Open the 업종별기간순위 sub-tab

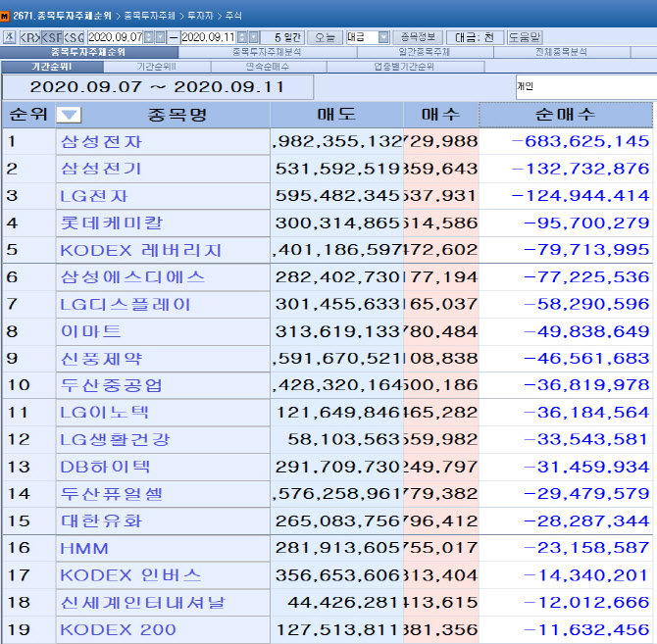coord(405,67)
